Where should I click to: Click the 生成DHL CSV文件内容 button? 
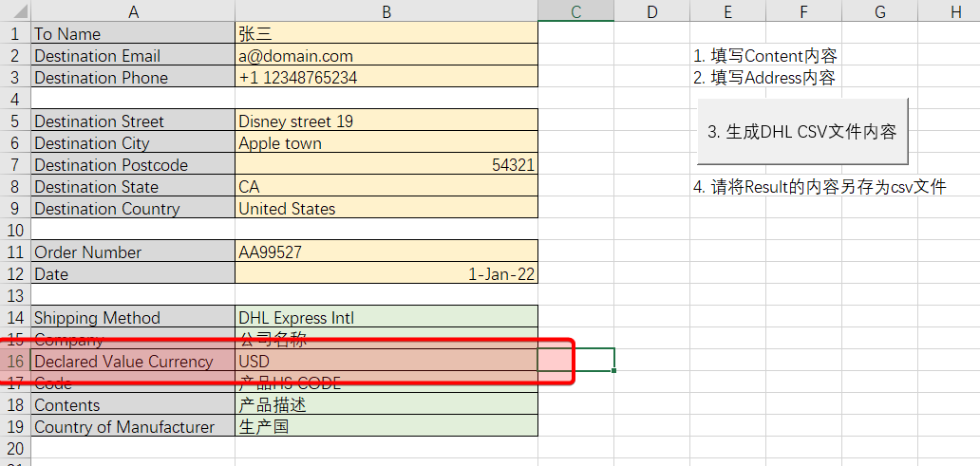click(802, 132)
